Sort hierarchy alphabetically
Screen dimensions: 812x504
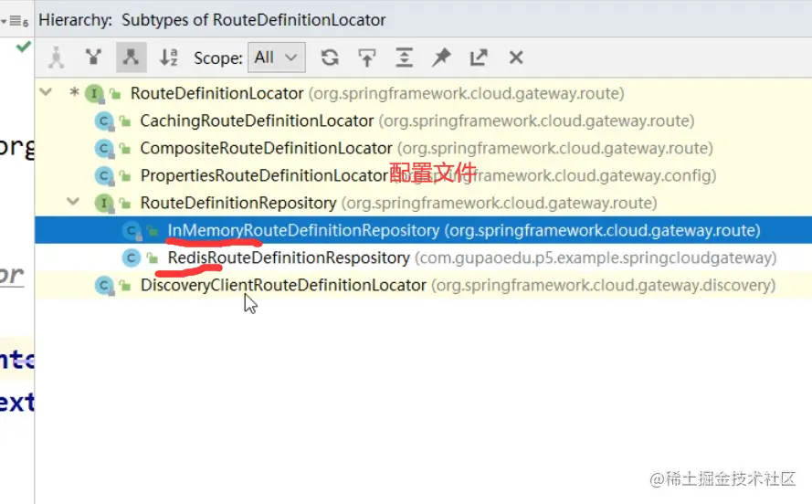pyautogui.click(x=169, y=58)
